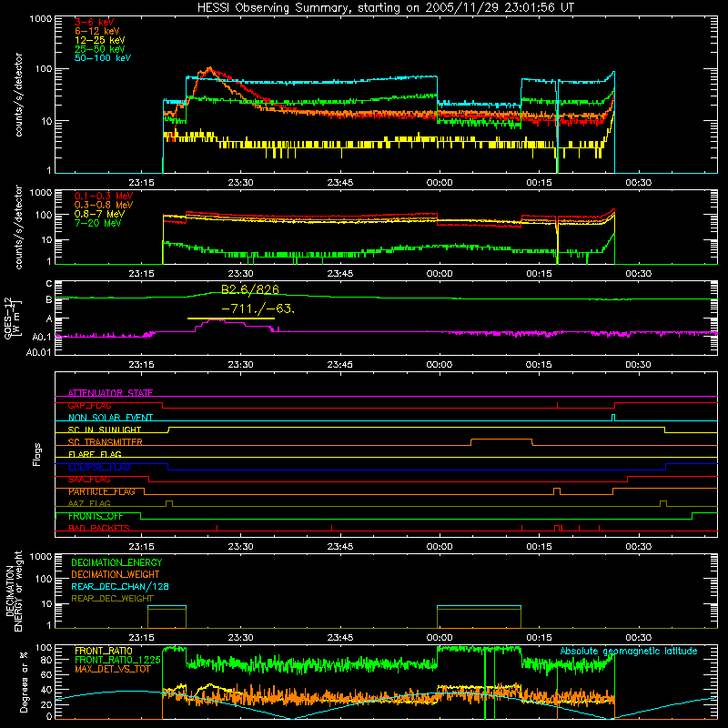Click the 7-20 MeV legend label
The width and height of the screenshot is (728, 728).
[x=98, y=223]
